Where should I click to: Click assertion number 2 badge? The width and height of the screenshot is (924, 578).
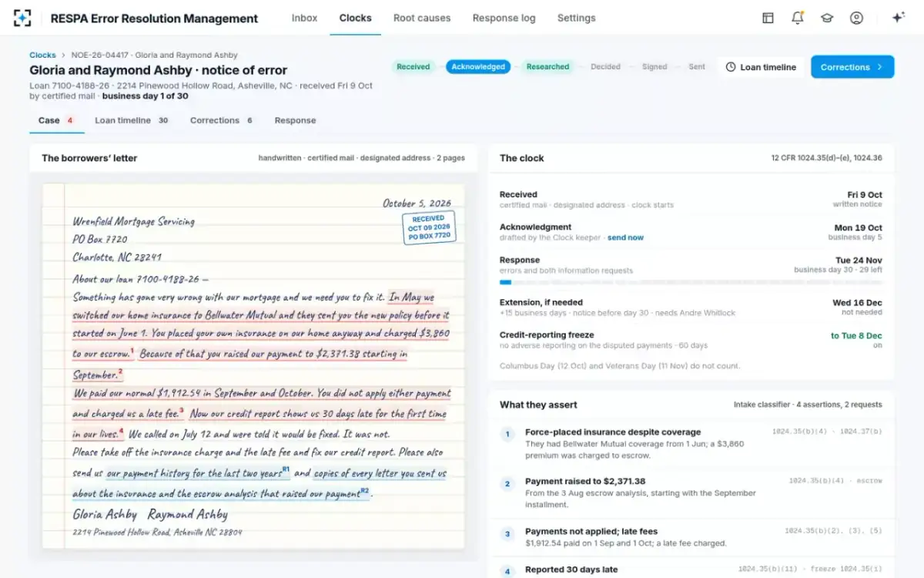(507, 484)
